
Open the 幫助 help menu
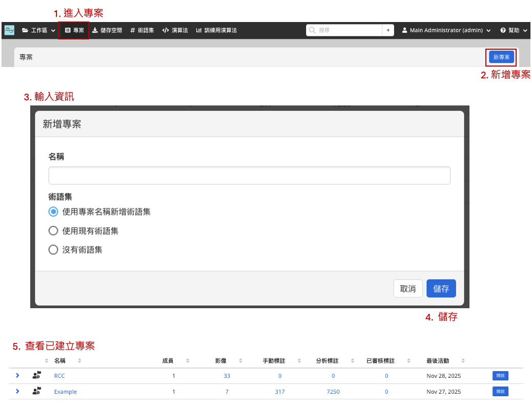514,30
